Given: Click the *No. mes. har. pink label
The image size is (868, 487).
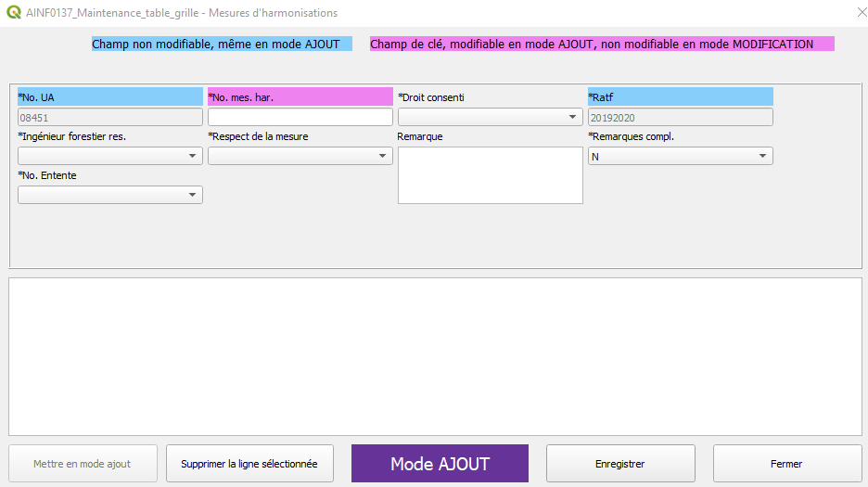Looking at the screenshot, I should (x=300, y=97).
